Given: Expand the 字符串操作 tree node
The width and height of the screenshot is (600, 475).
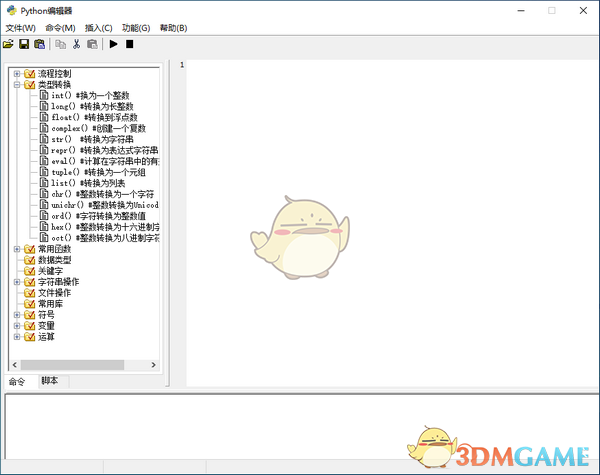Looking at the screenshot, I should (17, 282).
